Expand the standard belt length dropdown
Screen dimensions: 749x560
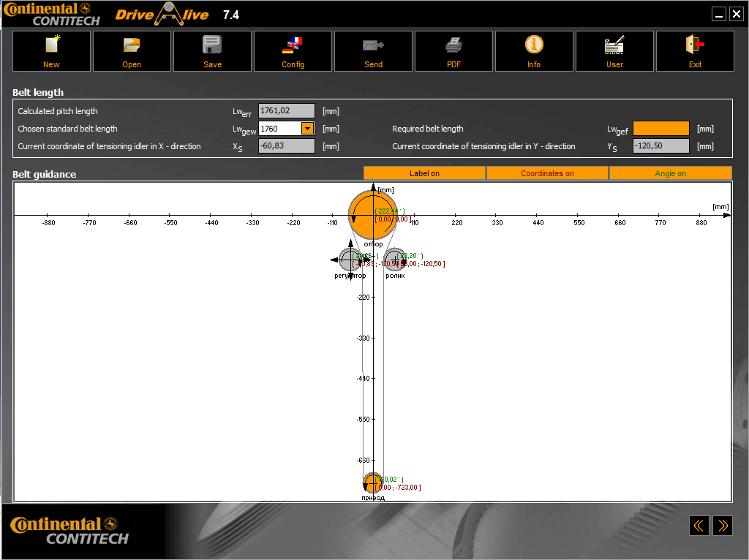click(308, 129)
